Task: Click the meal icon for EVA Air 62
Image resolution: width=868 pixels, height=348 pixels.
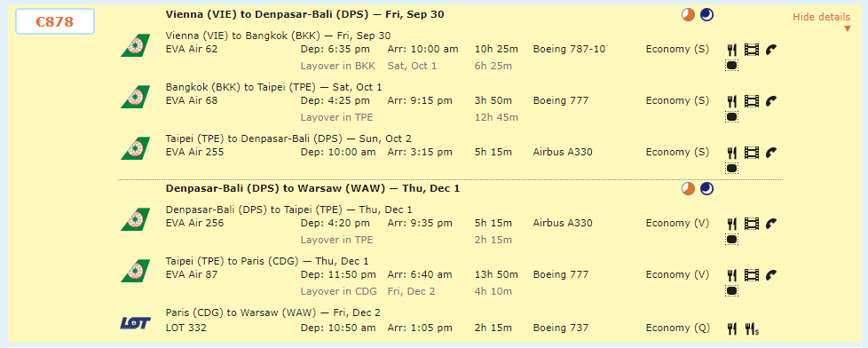Action: click(x=732, y=50)
